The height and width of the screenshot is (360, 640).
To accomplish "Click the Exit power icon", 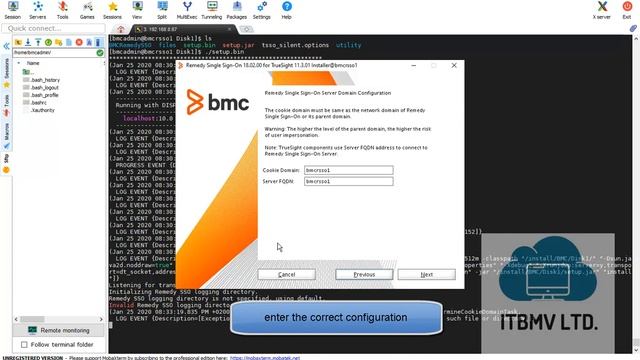I will coord(627,10).
